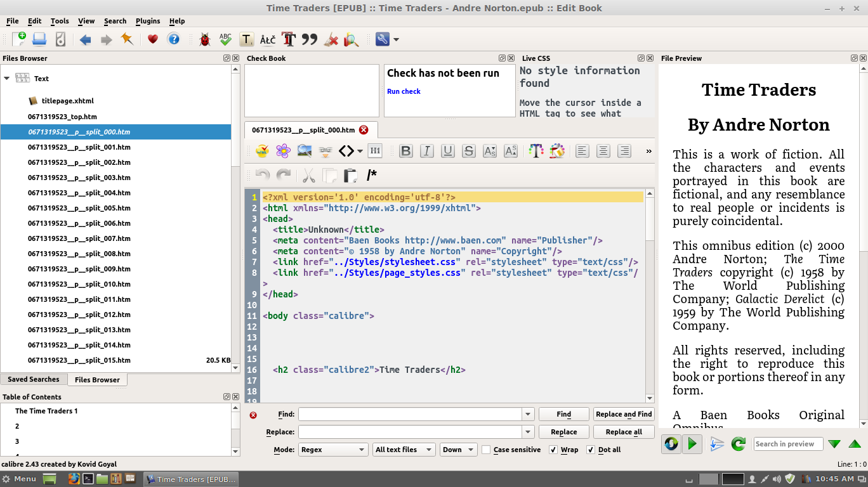Click the paste clipboard icon

(x=350, y=176)
